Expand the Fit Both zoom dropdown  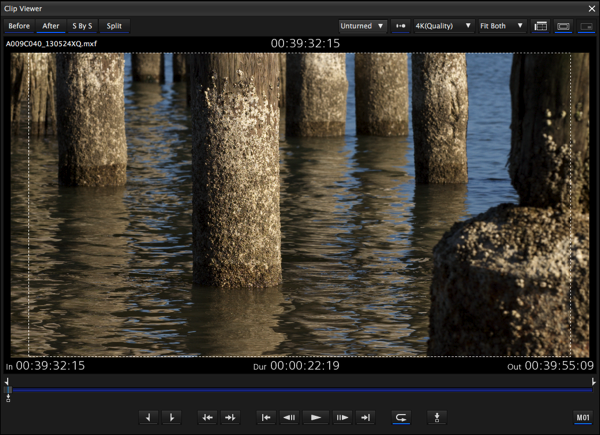point(501,26)
